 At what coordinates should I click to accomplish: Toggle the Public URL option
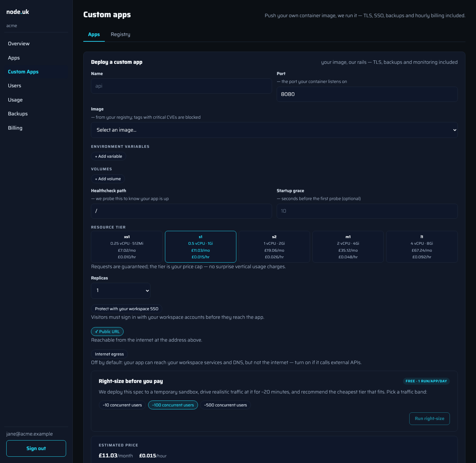107,332
